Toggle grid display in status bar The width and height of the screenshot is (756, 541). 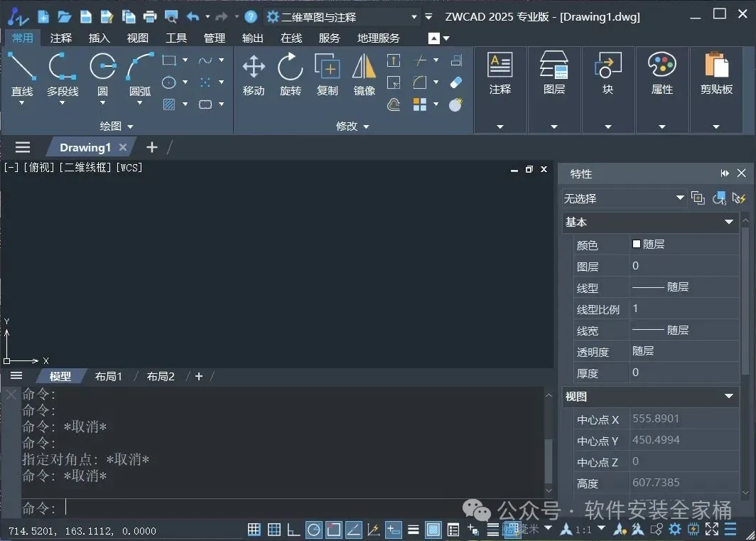pos(274,530)
